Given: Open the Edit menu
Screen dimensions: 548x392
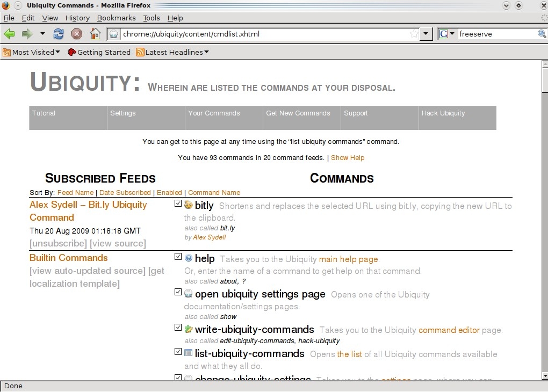Looking at the screenshot, I should pos(28,18).
